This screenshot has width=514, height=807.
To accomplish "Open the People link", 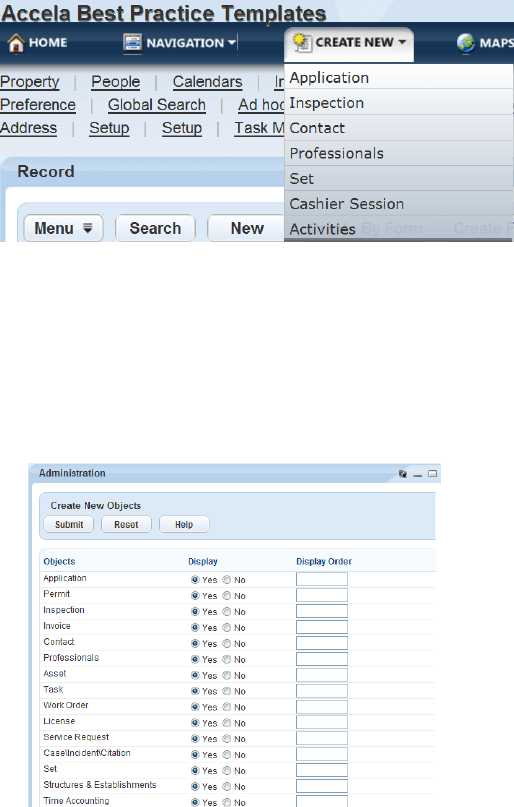I will 116,82.
